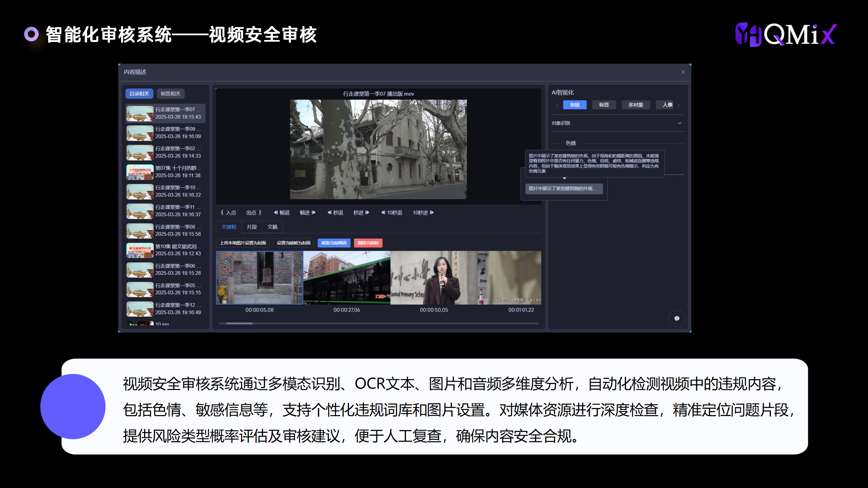Select the 标签相关 filter toggle
Screen dimensions: 868x488
[x=171, y=94]
